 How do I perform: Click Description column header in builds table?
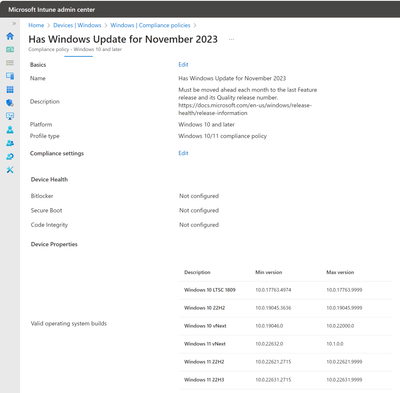[197, 272]
